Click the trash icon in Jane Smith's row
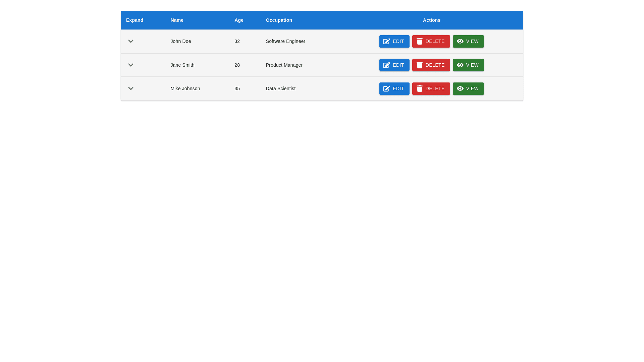Screen dimensions: 644x362 tap(419, 65)
